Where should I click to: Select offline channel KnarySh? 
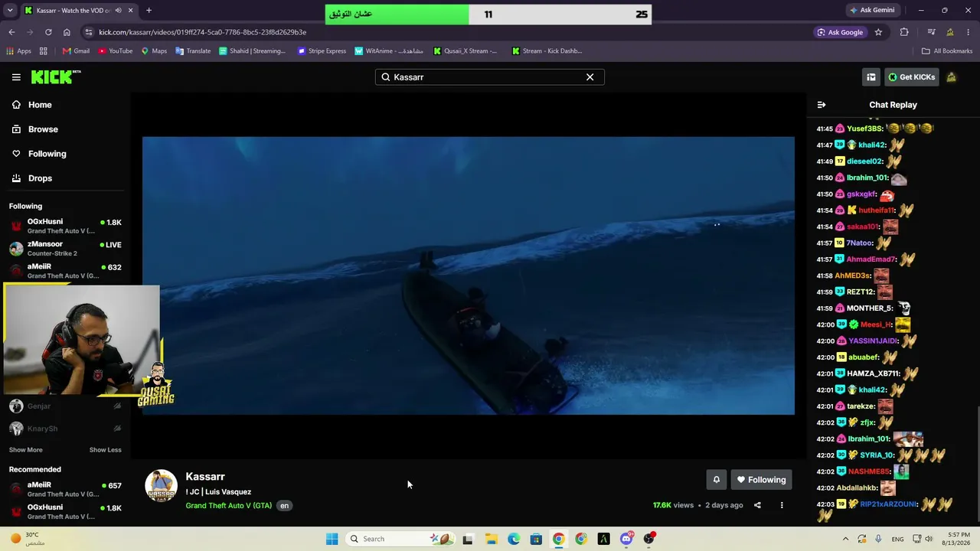point(65,429)
